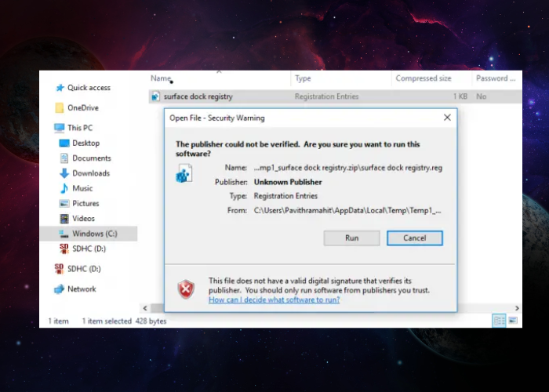Click 'Unknown Publisher' text in dialog
The height and width of the screenshot is (392, 549).
288,182
